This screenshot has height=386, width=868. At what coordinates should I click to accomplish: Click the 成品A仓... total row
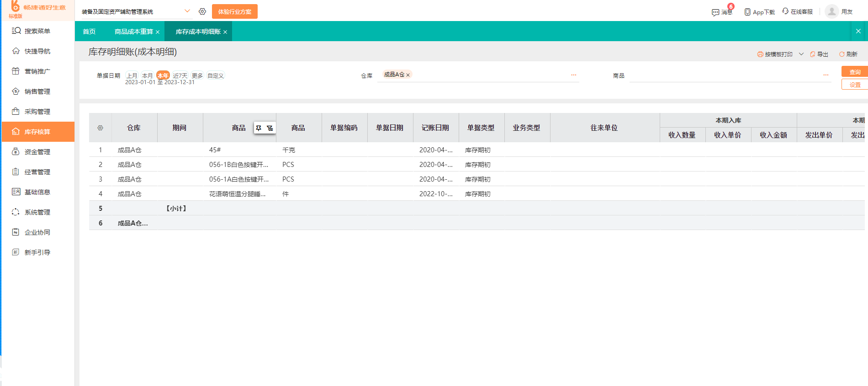coord(476,223)
